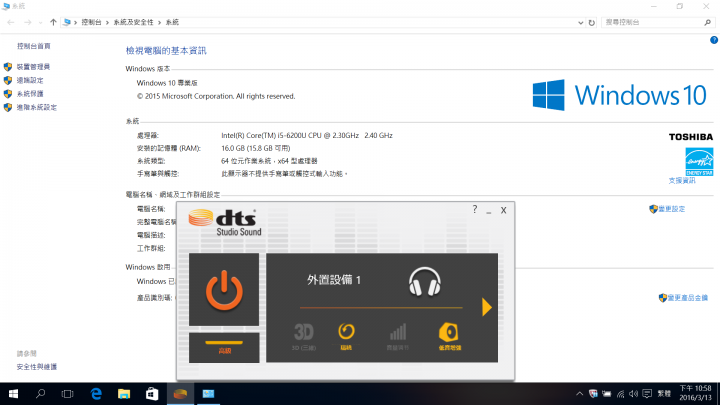Viewport: 720px width, 405px height.
Task: Refresh the control panel page
Action: tap(591, 22)
